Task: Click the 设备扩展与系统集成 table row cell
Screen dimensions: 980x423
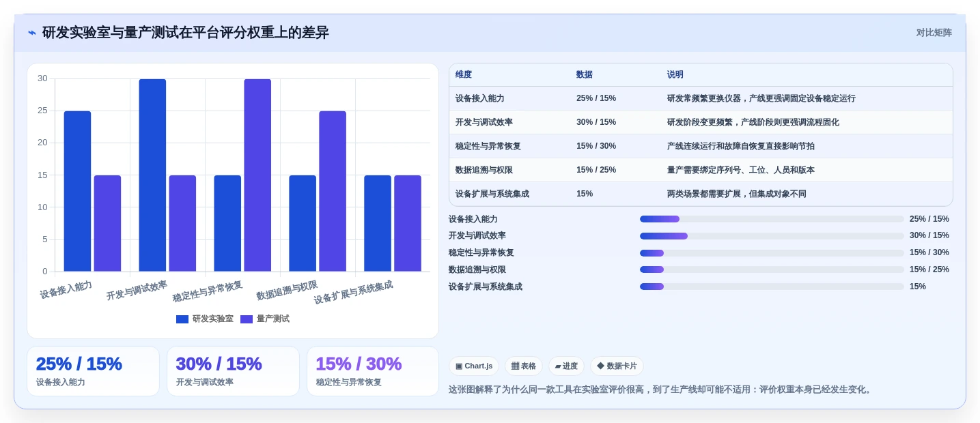Action: pyautogui.click(x=492, y=194)
